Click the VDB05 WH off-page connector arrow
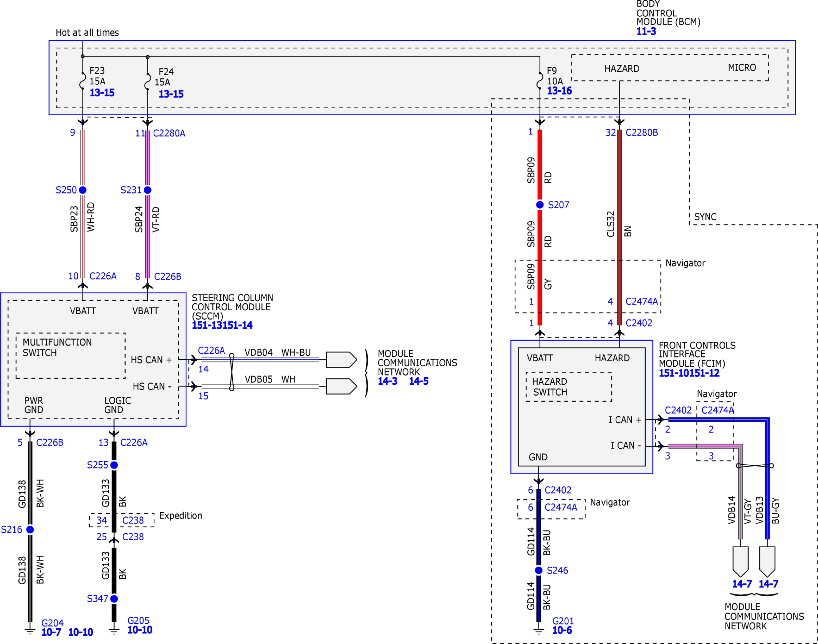The image size is (818, 644). (x=341, y=386)
